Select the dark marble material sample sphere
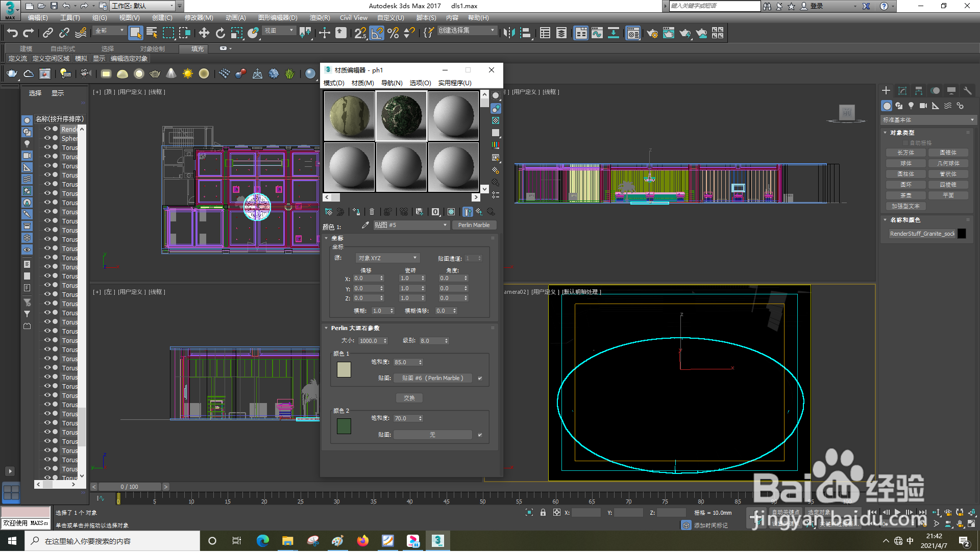The image size is (980, 552). coord(401,116)
